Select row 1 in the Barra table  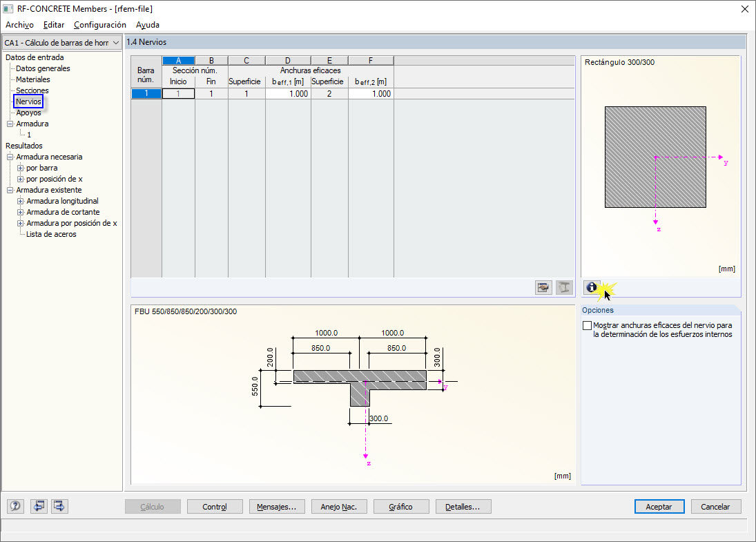tap(146, 93)
